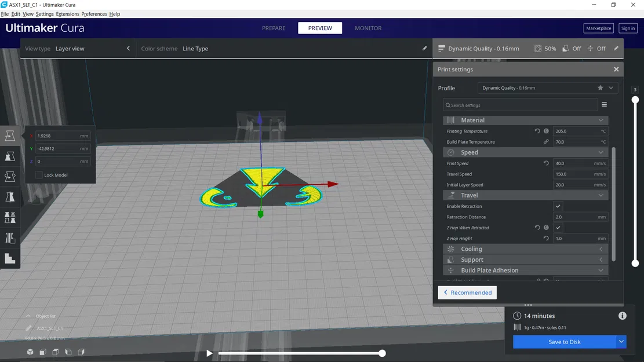Open the Extensions menu
This screenshot has height=362, width=644.
click(x=67, y=14)
